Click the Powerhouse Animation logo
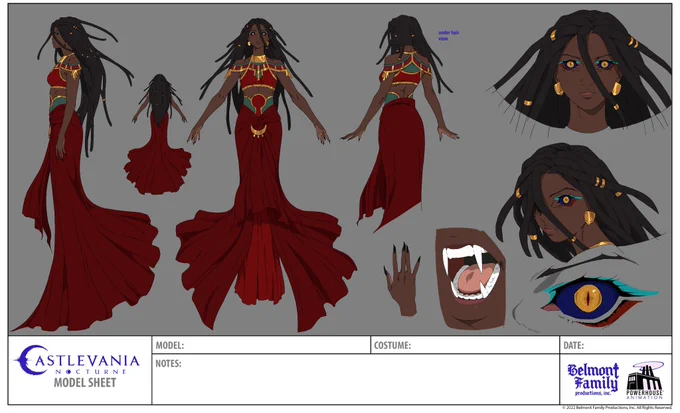Image resolution: width=680 pixels, height=413 pixels. pyautogui.click(x=645, y=380)
